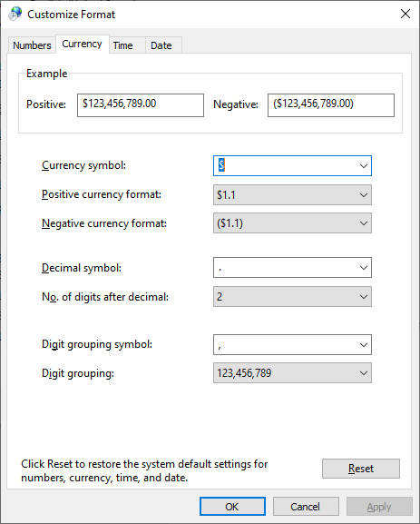Click the Currency tab
Viewport: 420px width, 524px height.
tap(83, 44)
